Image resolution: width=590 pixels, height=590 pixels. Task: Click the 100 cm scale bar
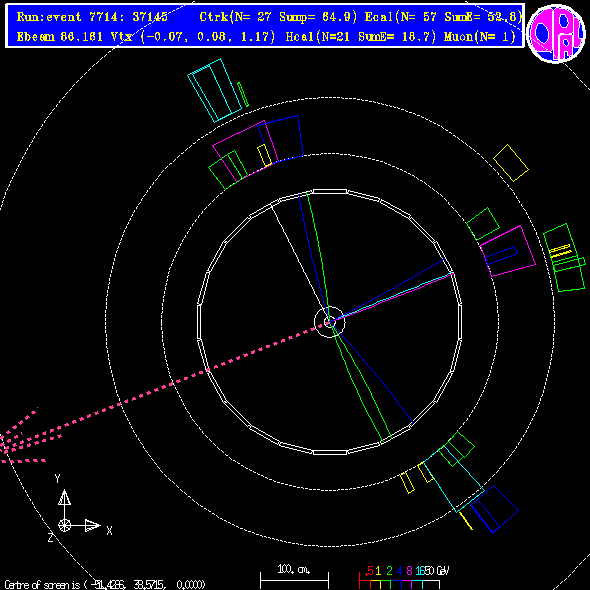[x=294, y=580]
